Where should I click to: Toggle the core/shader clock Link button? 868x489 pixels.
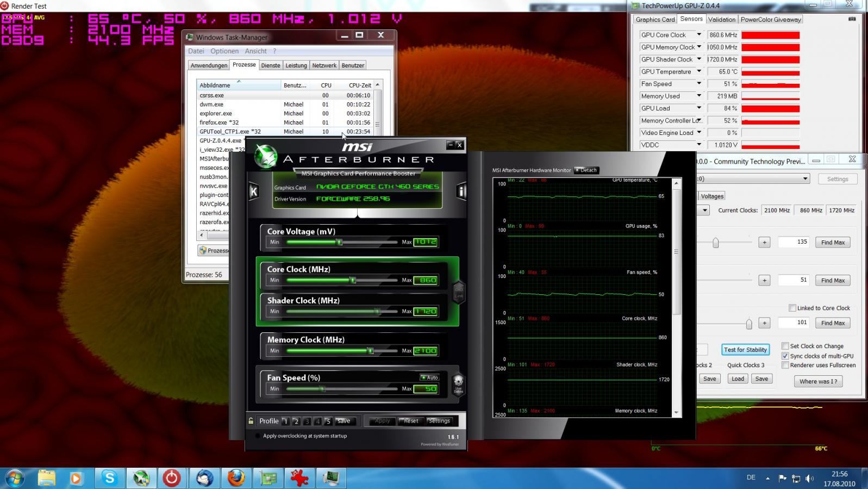point(459,292)
